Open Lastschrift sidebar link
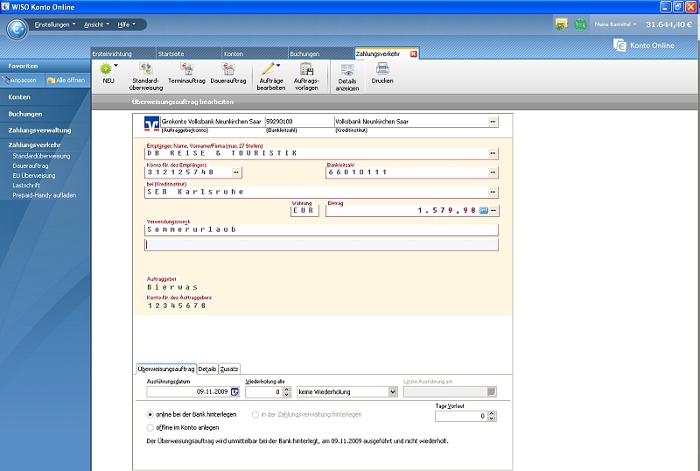This screenshot has height=471, width=700. point(26,185)
